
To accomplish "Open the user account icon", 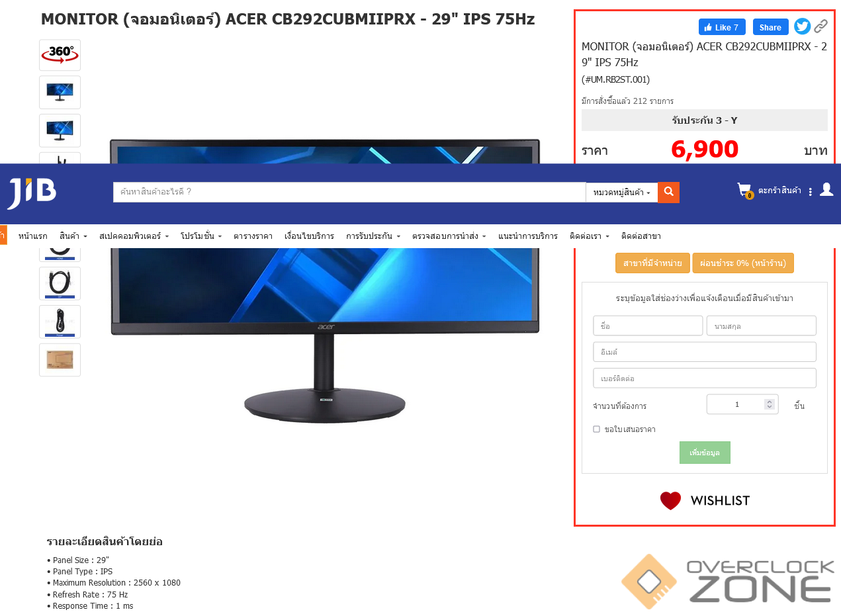I will [x=826, y=190].
